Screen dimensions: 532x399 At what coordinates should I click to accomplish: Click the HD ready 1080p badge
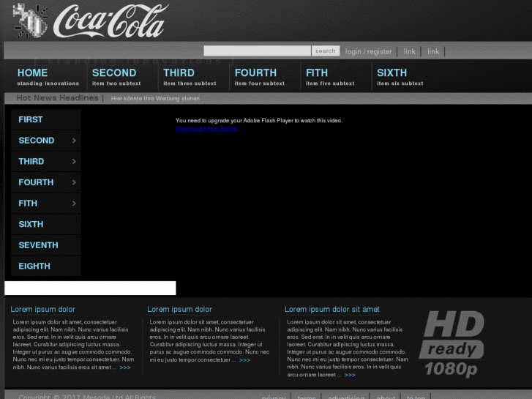point(452,344)
